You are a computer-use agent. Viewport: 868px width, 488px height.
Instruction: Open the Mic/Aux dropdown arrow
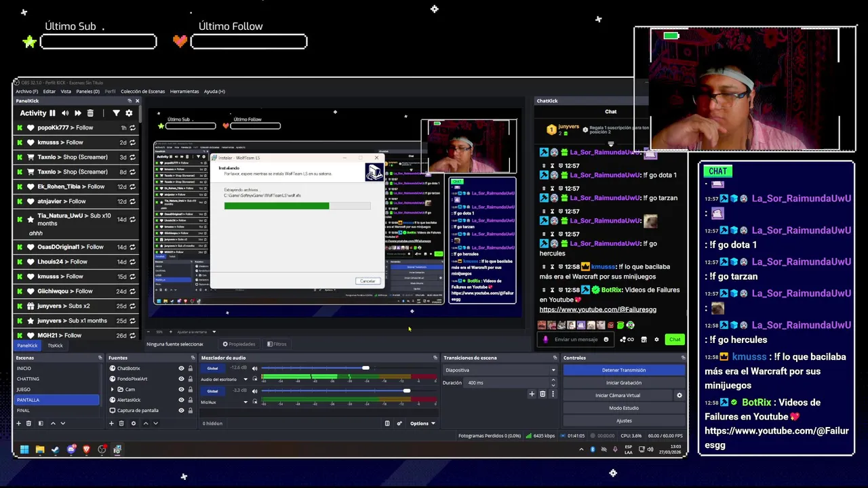click(x=245, y=402)
